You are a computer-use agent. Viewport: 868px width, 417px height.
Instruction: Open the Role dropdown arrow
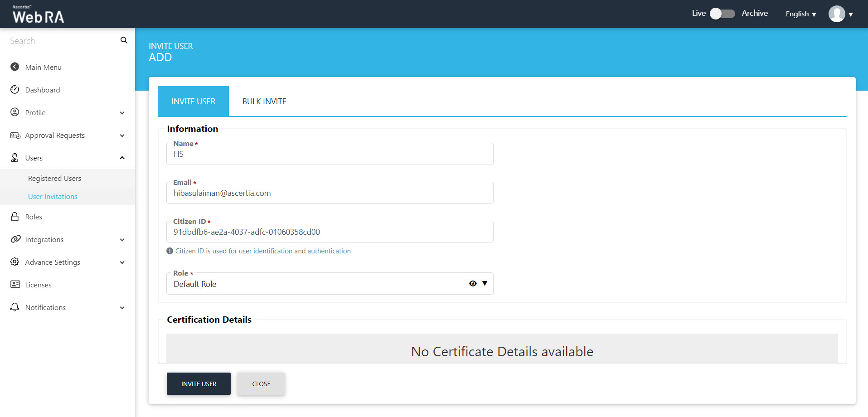[485, 283]
